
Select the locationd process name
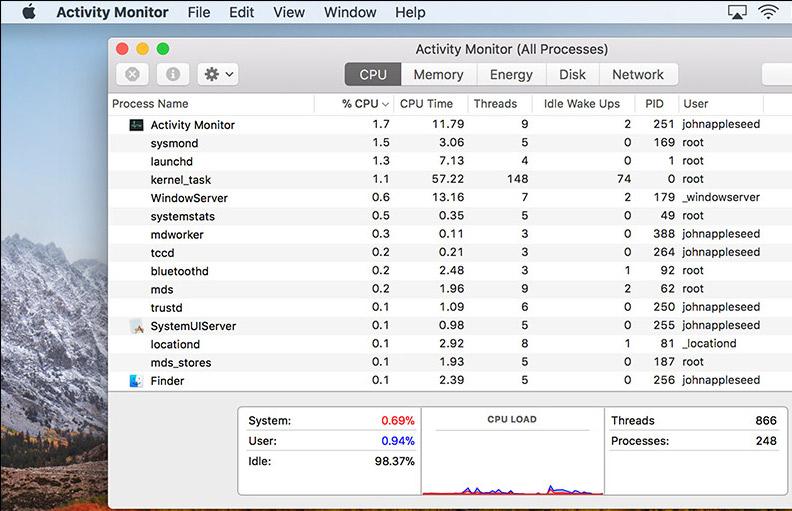pyautogui.click(x=175, y=344)
